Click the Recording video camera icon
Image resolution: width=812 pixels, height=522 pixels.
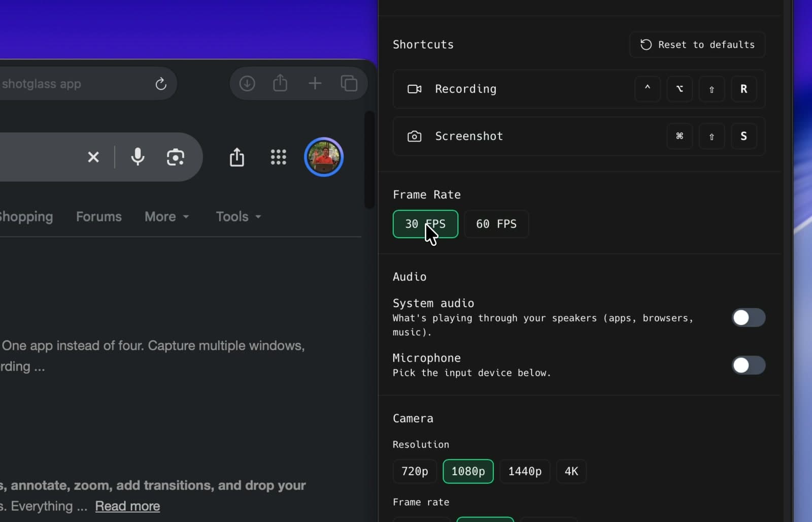[x=415, y=89]
